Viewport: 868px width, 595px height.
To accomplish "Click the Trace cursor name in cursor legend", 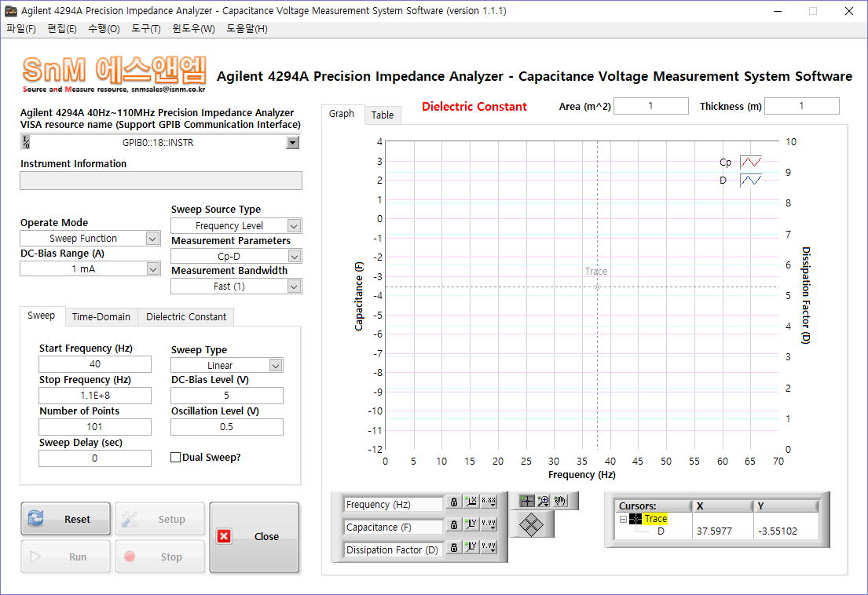I will click(655, 519).
